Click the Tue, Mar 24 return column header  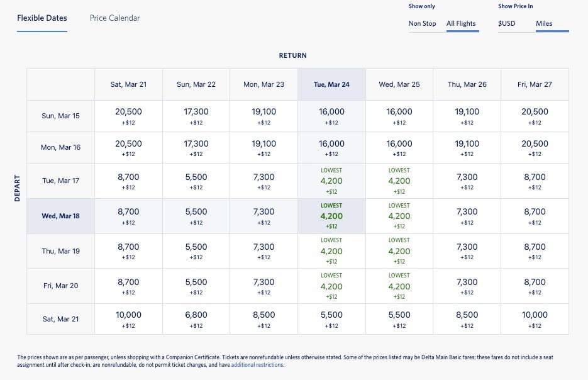pos(331,84)
